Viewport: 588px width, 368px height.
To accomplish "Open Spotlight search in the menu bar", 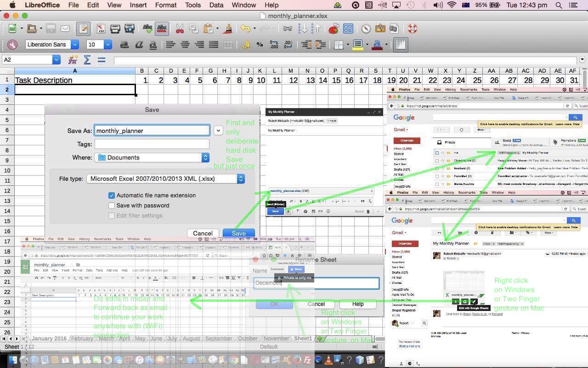I will [559, 5].
